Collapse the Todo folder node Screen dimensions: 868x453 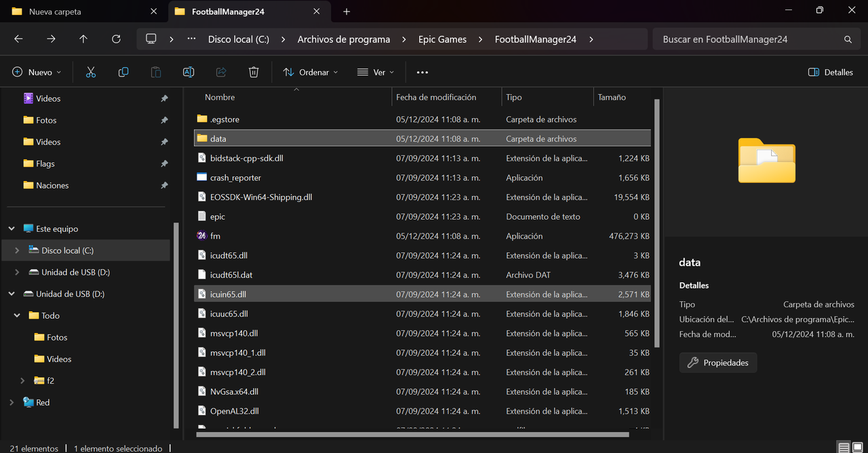(x=17, y=315)
